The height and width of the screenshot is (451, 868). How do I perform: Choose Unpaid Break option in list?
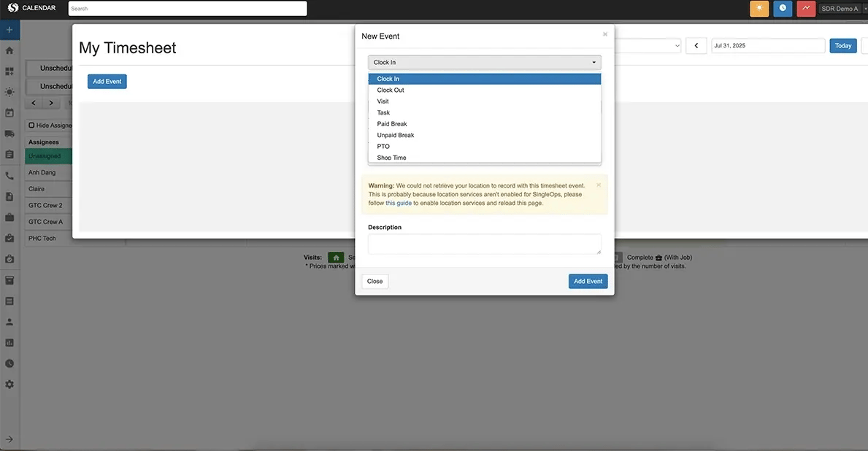[x=396, y=135]
